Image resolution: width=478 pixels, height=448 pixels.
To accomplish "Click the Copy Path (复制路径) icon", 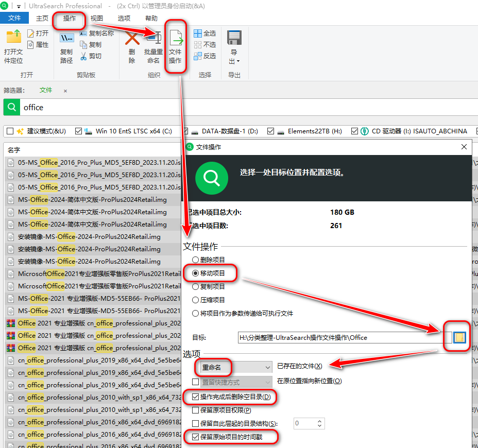I will click(66, 38).
